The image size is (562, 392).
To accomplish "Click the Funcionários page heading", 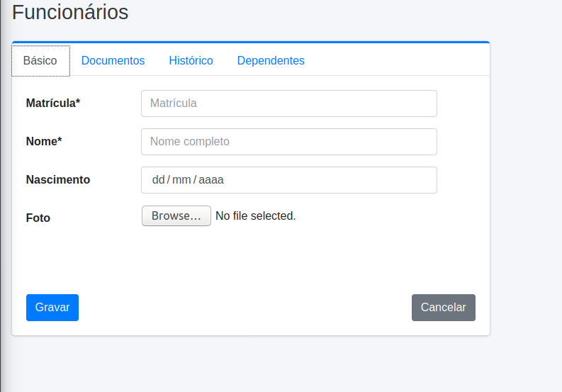I will point(70,12).
